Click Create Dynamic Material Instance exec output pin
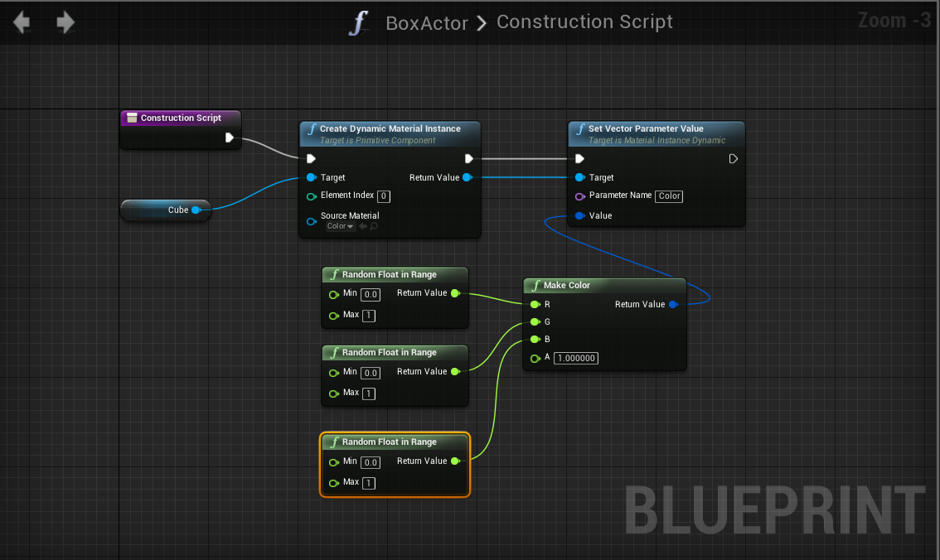The height and width of the screenshot is (560, 940). click(469, 159)
